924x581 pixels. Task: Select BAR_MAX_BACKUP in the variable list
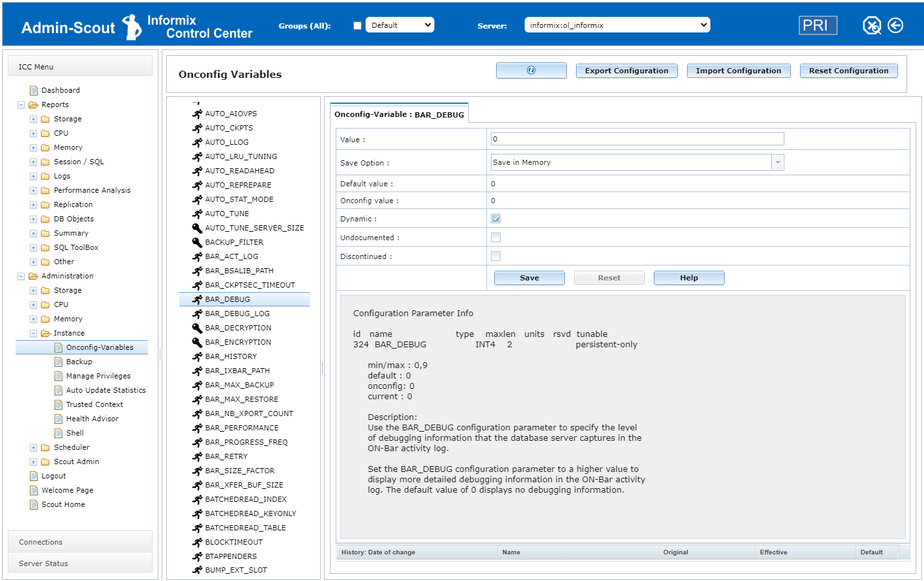(x=240, y=385)
